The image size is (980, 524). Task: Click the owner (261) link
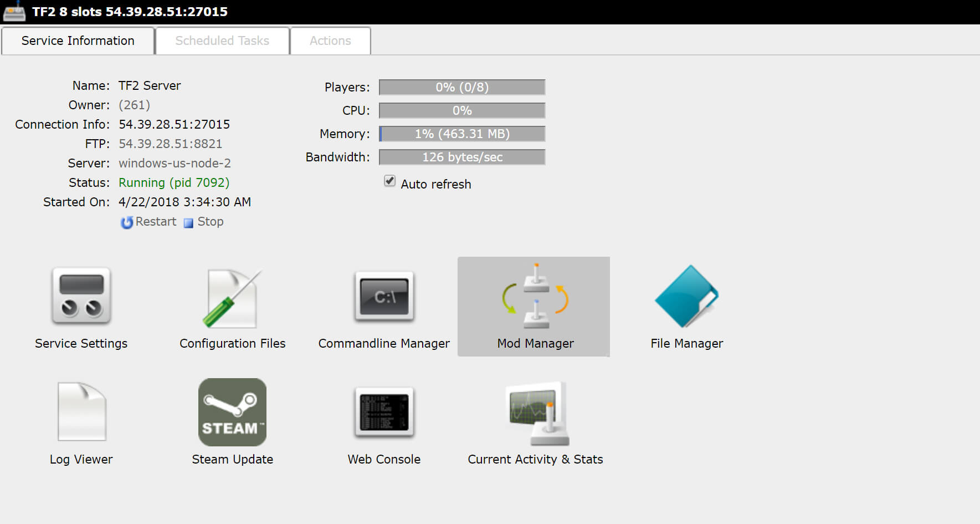[134, 105]
